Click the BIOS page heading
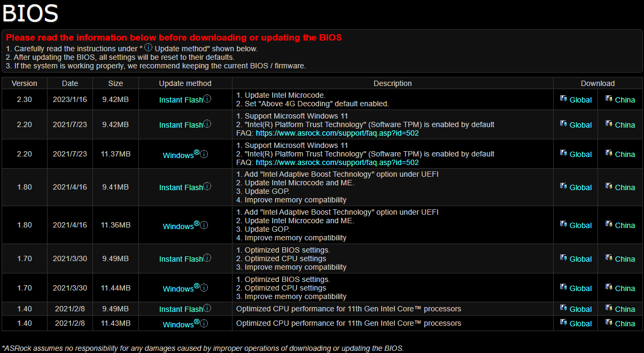 [x=30, y=13]
